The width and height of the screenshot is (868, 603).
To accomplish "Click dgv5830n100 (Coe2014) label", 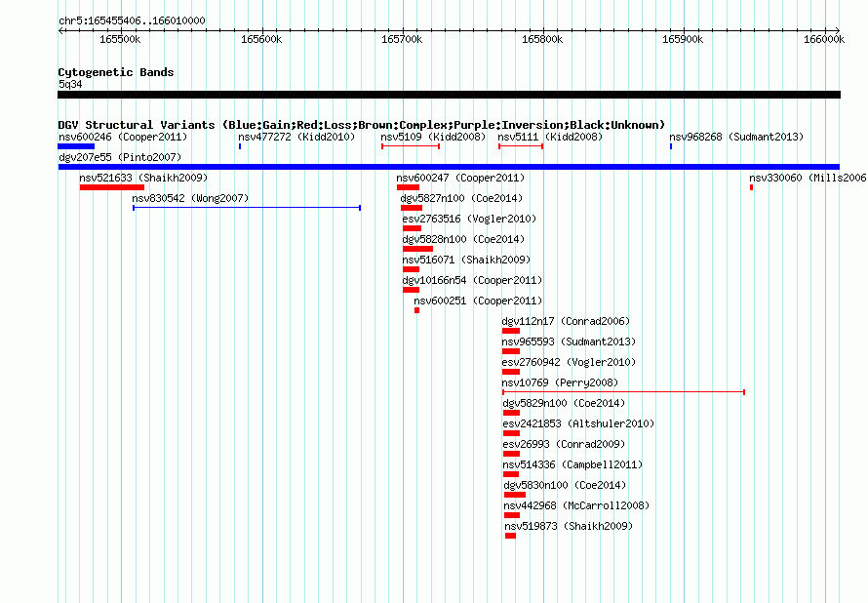I will click(x=566, y=485).
